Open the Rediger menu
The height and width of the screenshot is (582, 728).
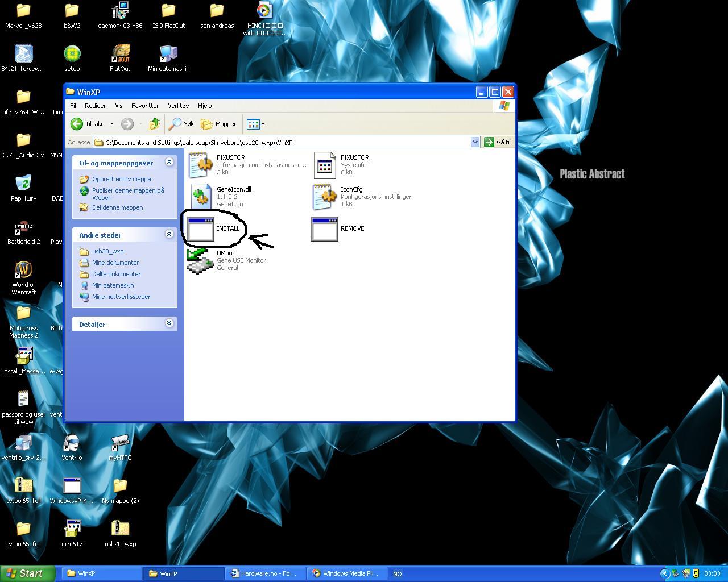[x=95, y=106]
